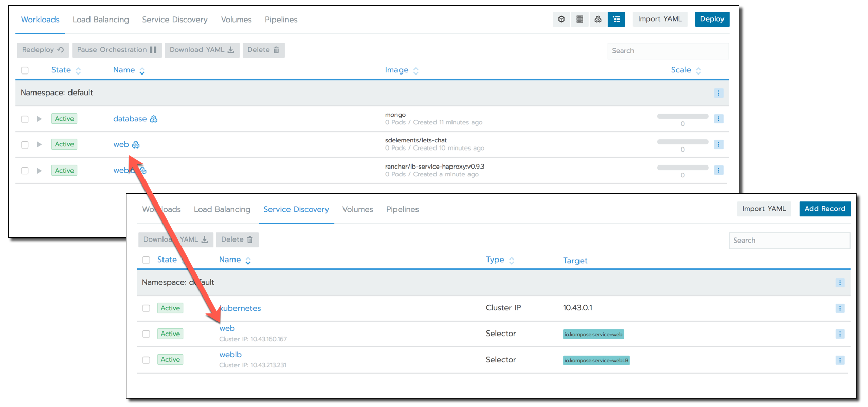Click Import YAML in the Workloads window
The width and height of the screenshot is (868, 407).
tap(660, 19)
